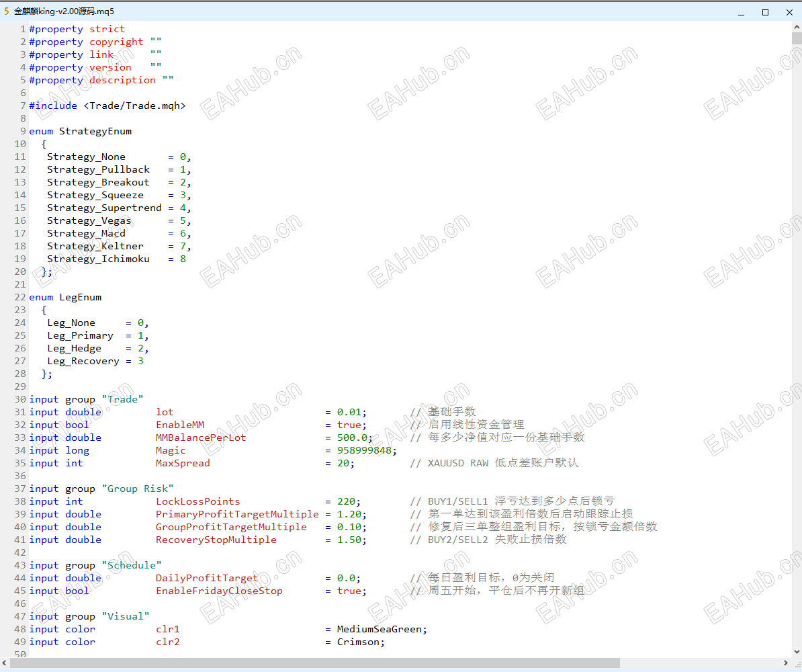Click 'Strategy_Macd' entry
802x672 pixels.
tap(86, 234)
